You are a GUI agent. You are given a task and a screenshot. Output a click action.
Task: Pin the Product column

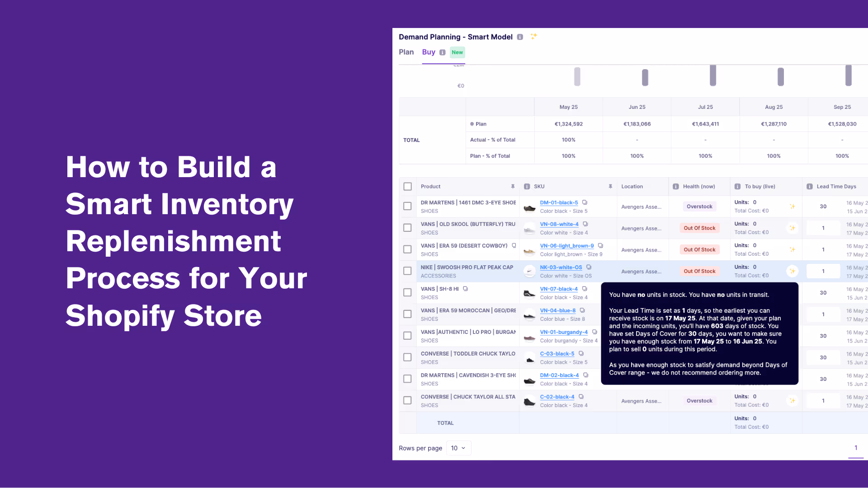point(513,186)
